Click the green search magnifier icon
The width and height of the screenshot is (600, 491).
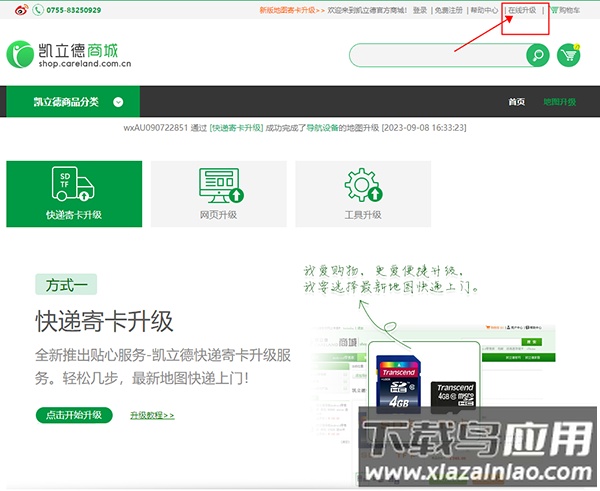[x=538, y=55]
